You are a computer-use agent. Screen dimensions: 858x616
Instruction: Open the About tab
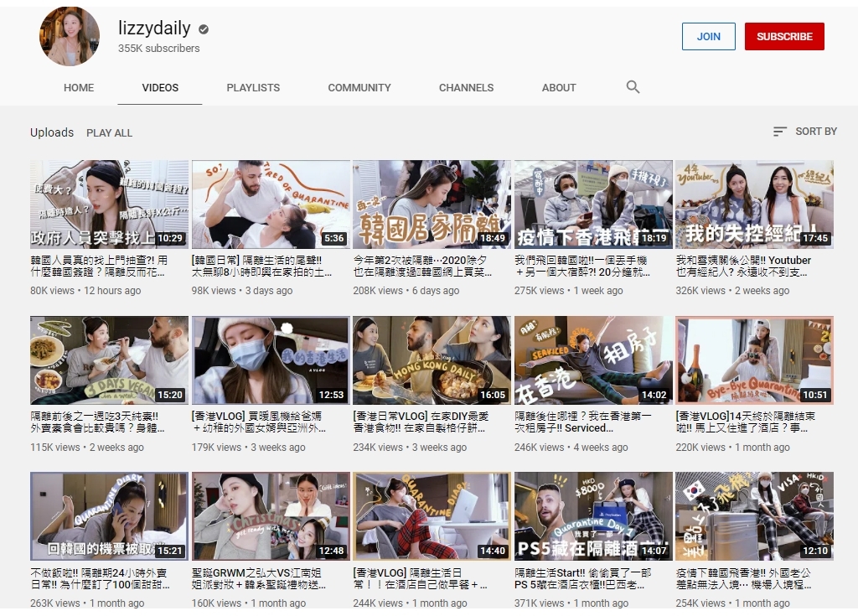click(559, 87)
